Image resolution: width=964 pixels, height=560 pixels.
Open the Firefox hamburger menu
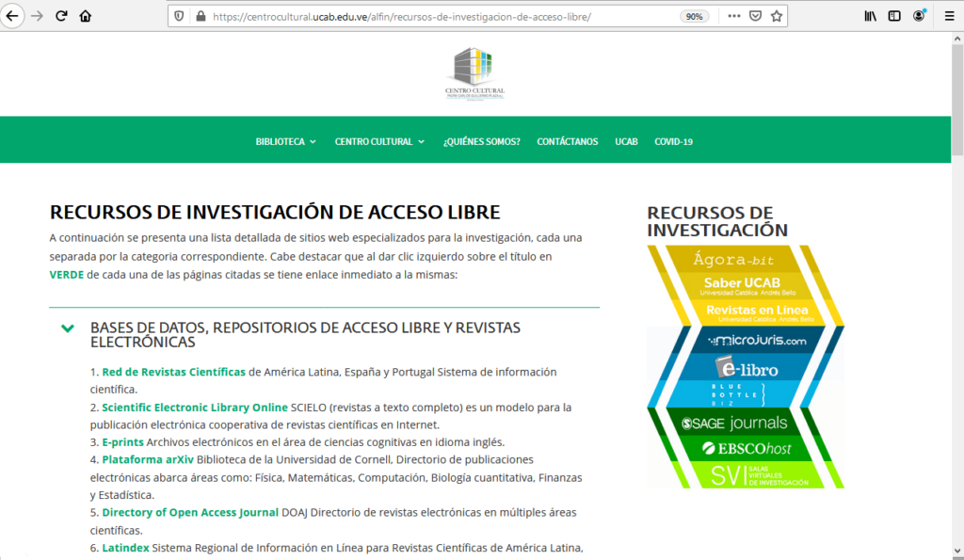949,16
